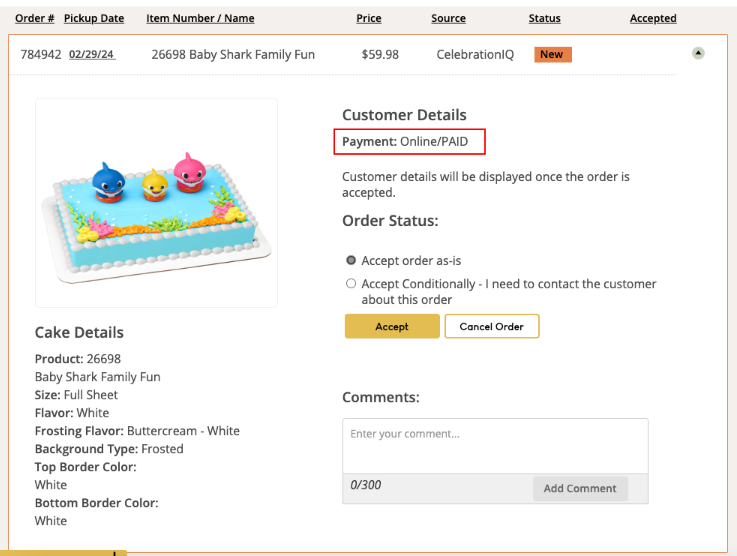Image resolution: width=737 pixels, height=556 pixels.
Task: Collapse the order 784942 row arrow
Action: click(698, 53)
